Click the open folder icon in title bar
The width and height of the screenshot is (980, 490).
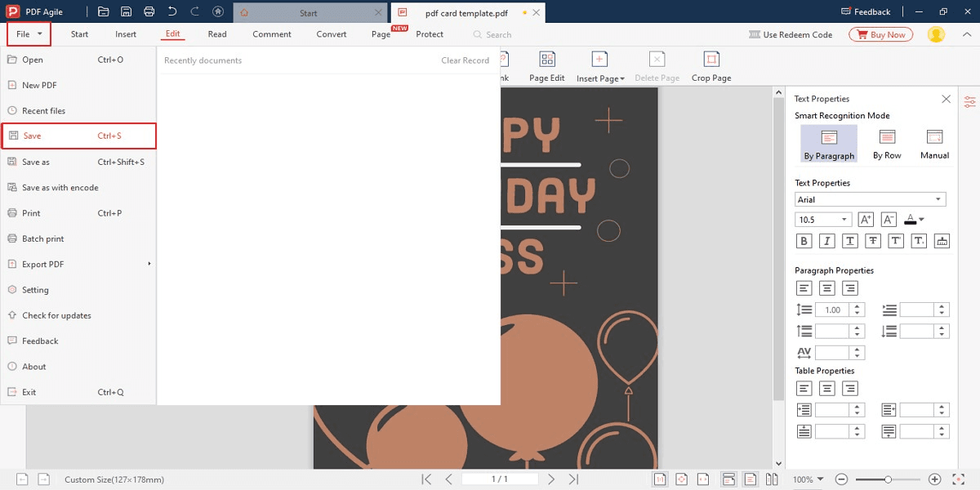tap(104, 11)
